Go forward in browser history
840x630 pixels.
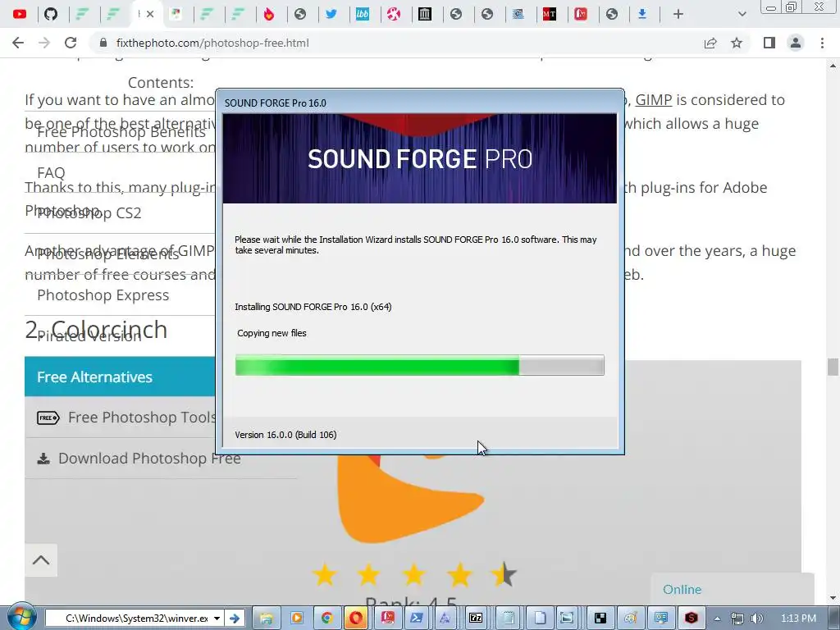(x=44, y=43)
